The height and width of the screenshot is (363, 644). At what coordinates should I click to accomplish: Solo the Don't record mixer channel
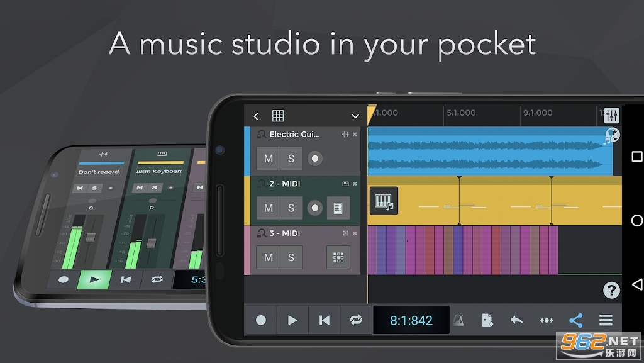(x=94, y=188)
